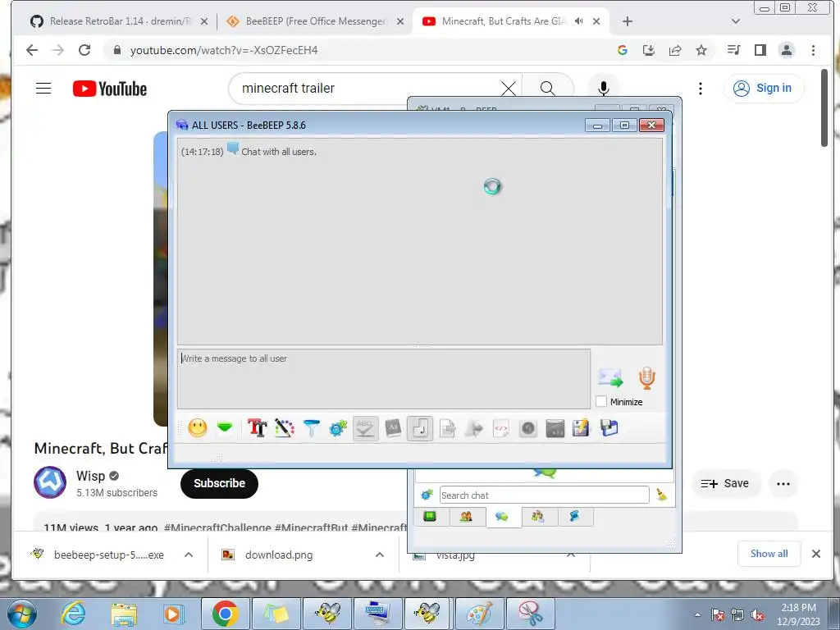Screen dimensions: 840x630
Task: Click the blue funnel filter icon
Action: 311,428
